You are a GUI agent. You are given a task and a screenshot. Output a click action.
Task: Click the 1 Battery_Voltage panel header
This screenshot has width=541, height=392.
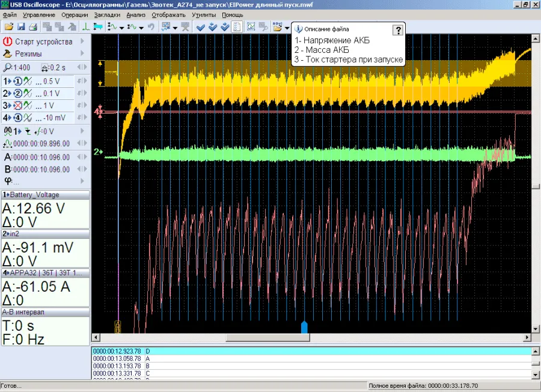pyautogui.click(x=45, y=195)
